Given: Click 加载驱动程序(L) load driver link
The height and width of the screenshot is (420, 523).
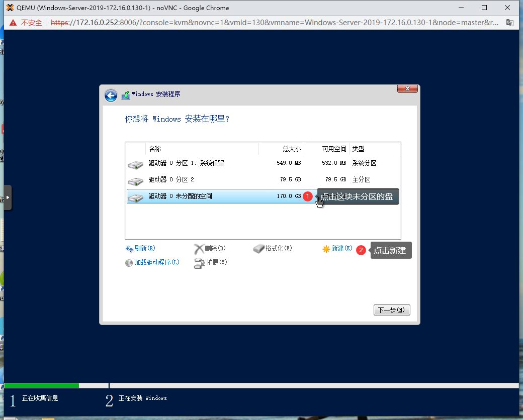Looking at the screenshot, I should 157,263.
